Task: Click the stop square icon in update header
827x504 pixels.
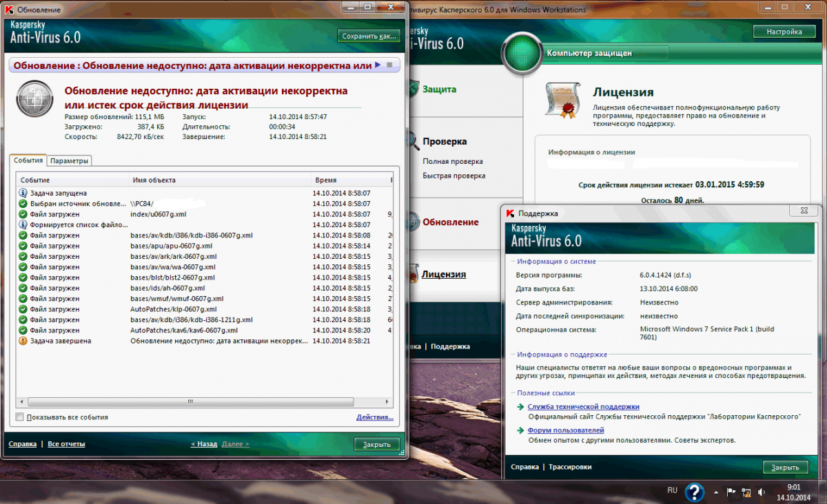Action: pos(389,65)
